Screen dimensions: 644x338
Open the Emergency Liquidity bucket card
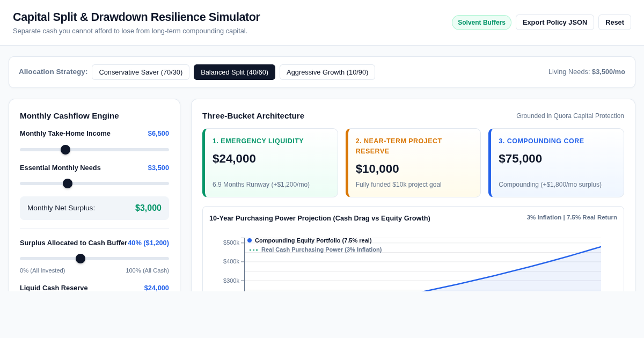pos(270,163)
